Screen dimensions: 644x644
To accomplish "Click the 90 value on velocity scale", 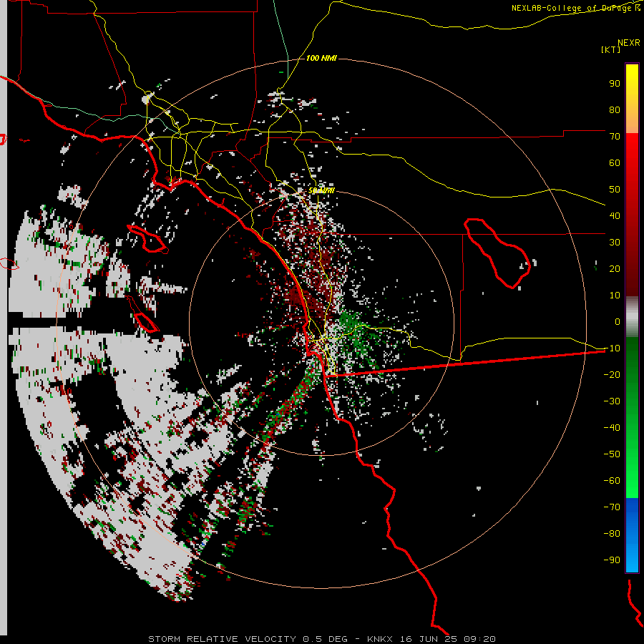I will pyautogui.click(x=615, y=84).
